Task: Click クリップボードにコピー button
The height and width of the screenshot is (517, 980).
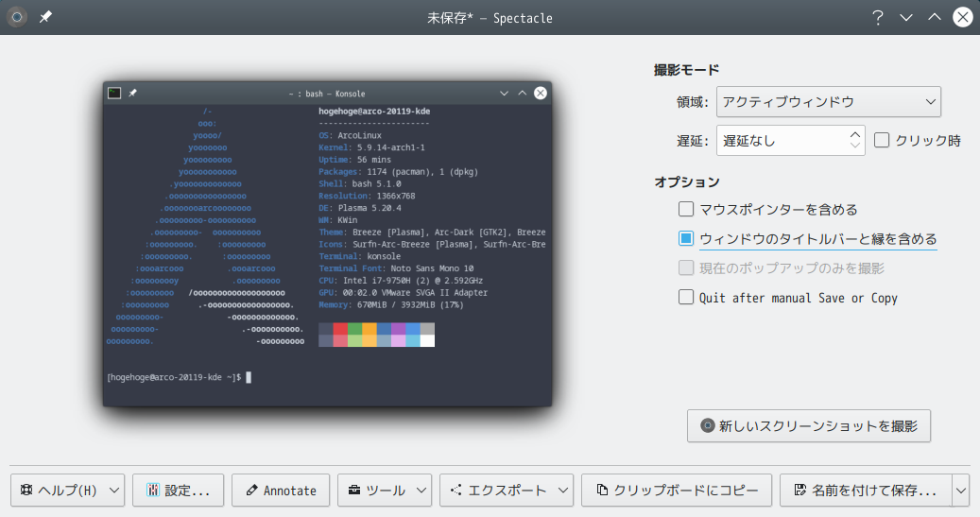Action: click(677, 491)
